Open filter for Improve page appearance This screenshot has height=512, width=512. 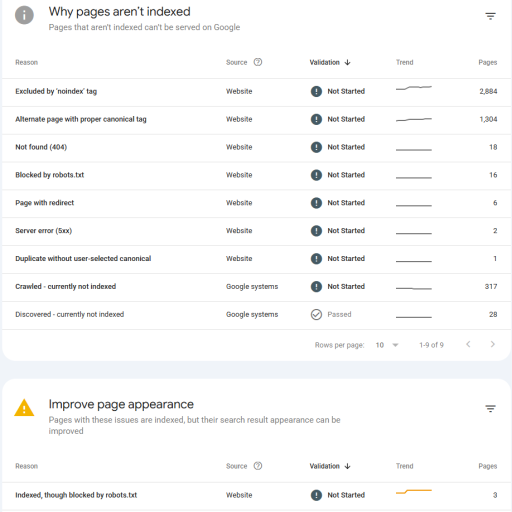pyautogui.click(x=490, y=408)
